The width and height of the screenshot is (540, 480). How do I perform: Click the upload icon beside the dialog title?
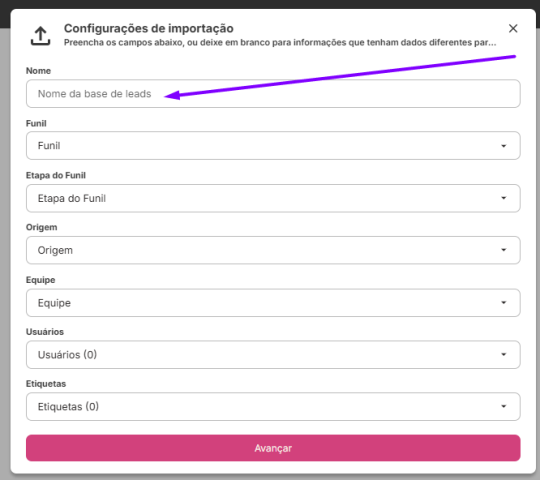[x=40, y=36]
